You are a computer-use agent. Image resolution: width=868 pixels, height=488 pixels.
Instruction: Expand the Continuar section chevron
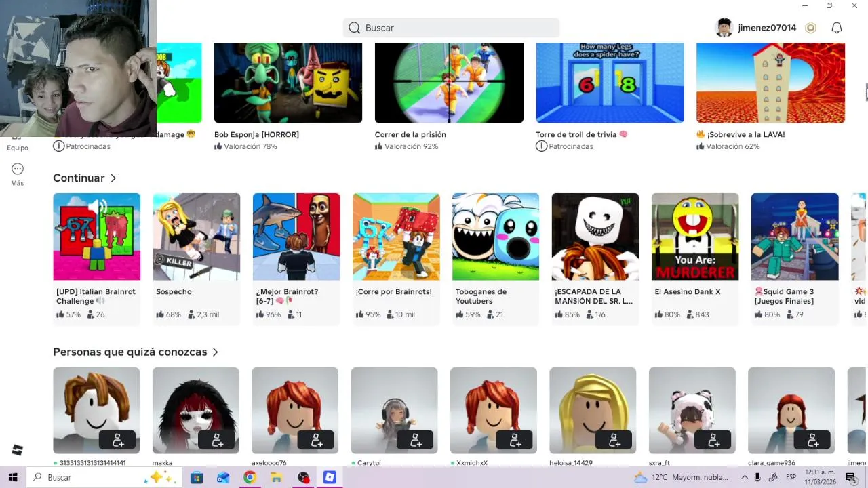click(x=113, y=178)
